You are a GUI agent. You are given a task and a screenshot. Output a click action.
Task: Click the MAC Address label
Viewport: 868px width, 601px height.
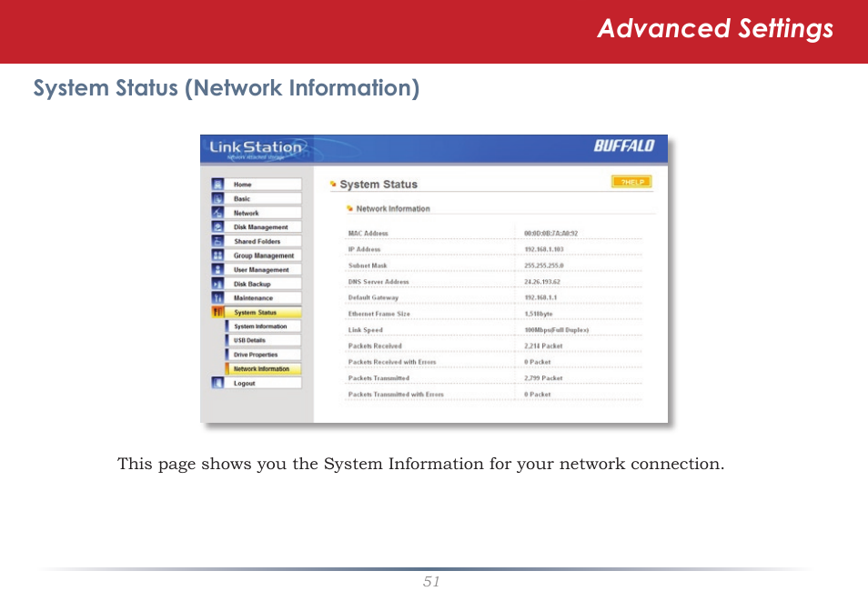(368, 233)
